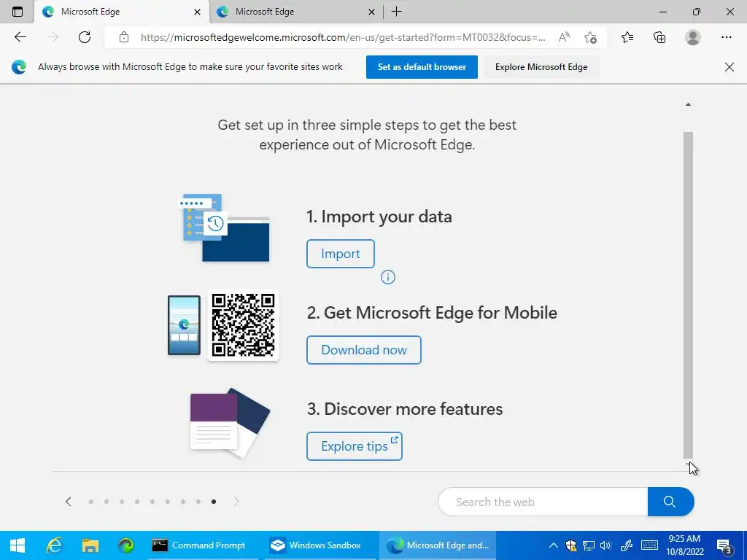The image size is (747, 560).
Task: Click Set as default browser button
Action: (422, 67)
